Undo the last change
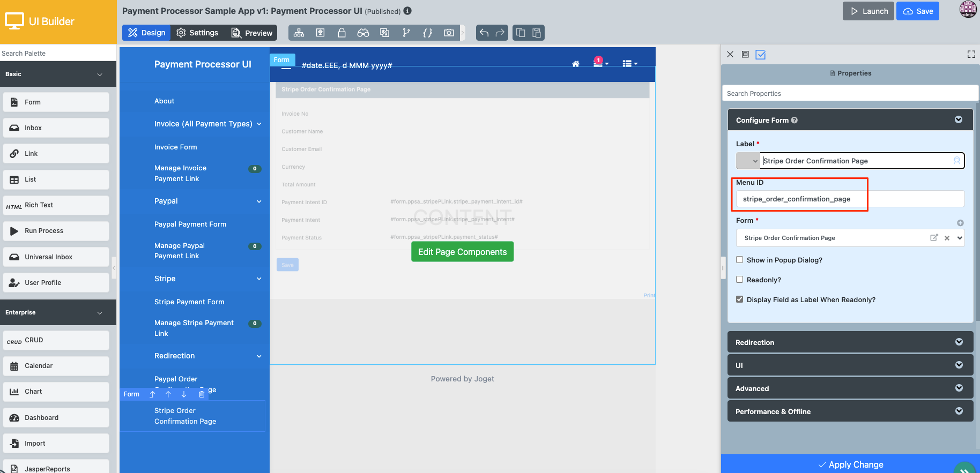Viewport: 980px width, 473px height. pyautogui.click(x=484, y=33)
